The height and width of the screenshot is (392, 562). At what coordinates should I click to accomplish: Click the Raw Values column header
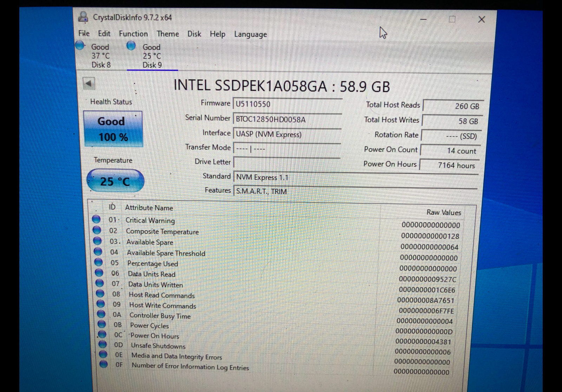point(444,212)
